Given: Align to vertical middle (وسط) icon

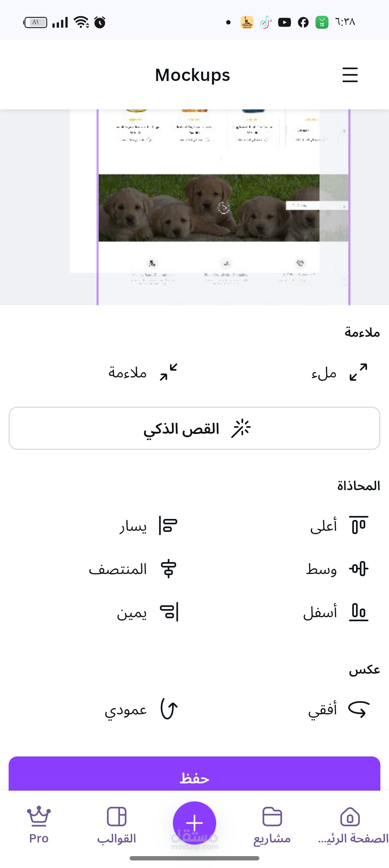Looking at the screenshot, I should [x=359, y=569].
